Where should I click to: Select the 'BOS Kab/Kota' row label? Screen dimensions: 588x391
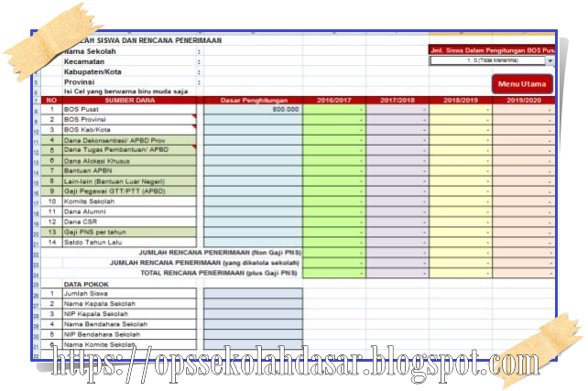click(130, 130)
